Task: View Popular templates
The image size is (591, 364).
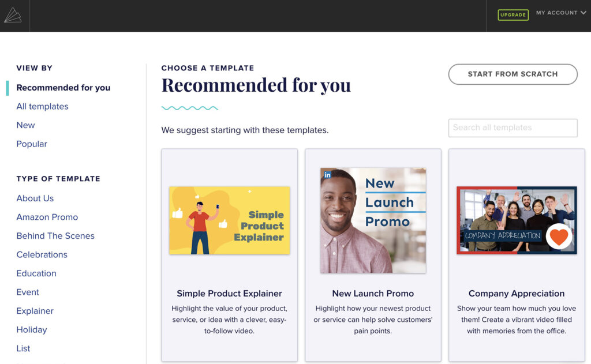Action: click(32, 144)
